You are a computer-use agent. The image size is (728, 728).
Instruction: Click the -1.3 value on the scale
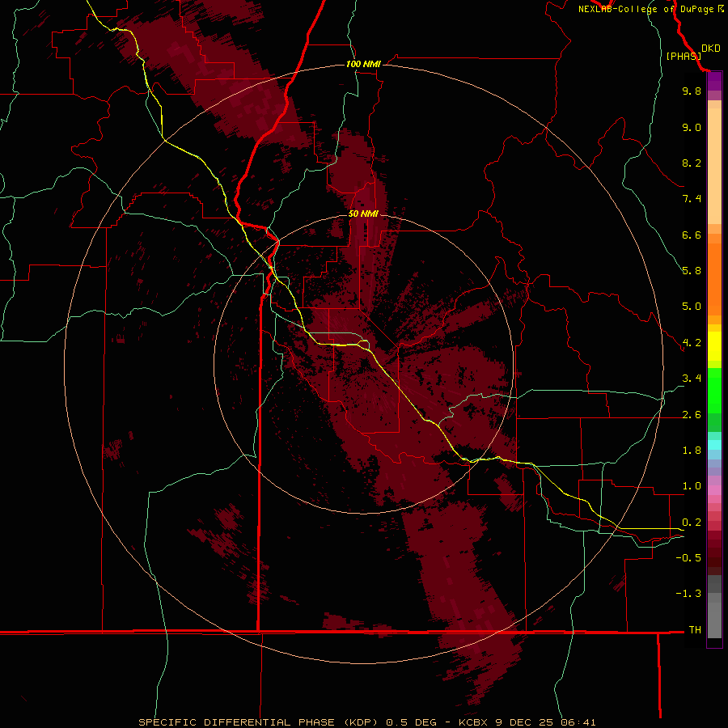688,594
